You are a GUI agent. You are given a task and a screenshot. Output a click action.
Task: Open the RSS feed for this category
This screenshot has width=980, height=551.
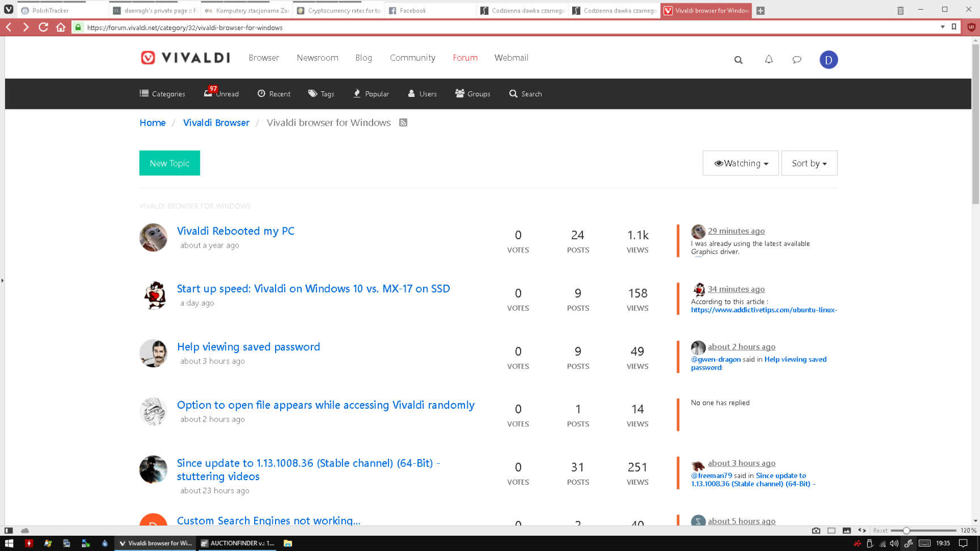[403, 122]
